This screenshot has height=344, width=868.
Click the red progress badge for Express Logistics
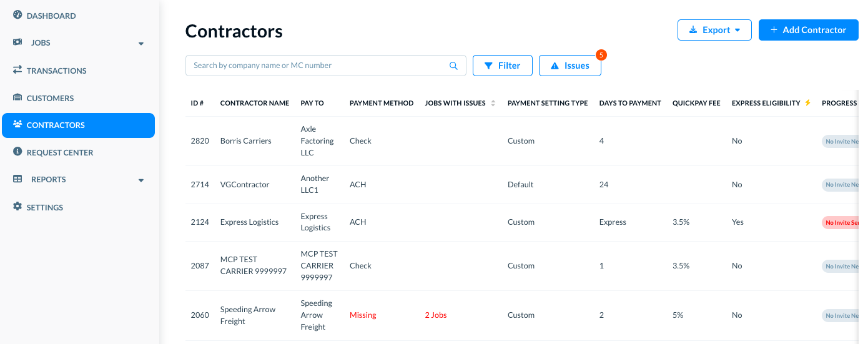pos(842,222)
